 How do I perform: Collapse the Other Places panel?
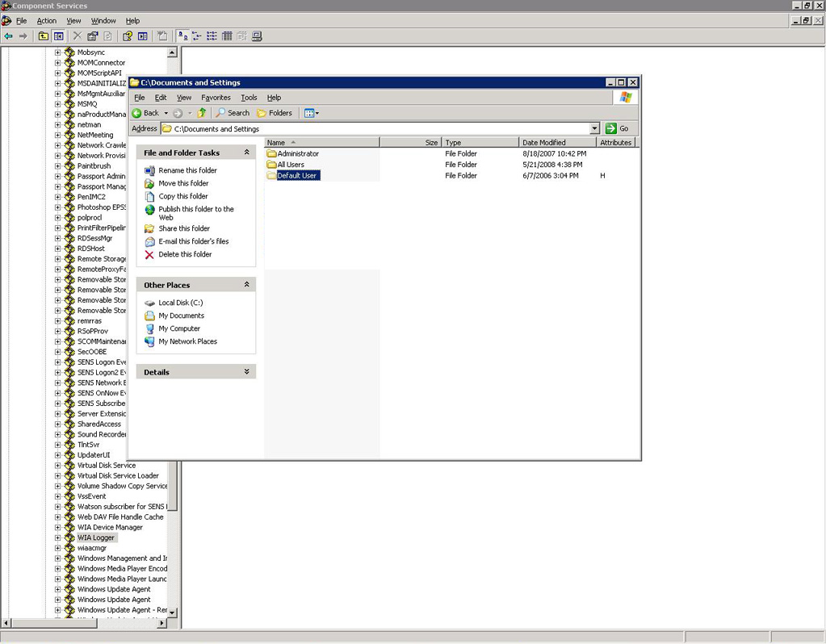[246, 284]
